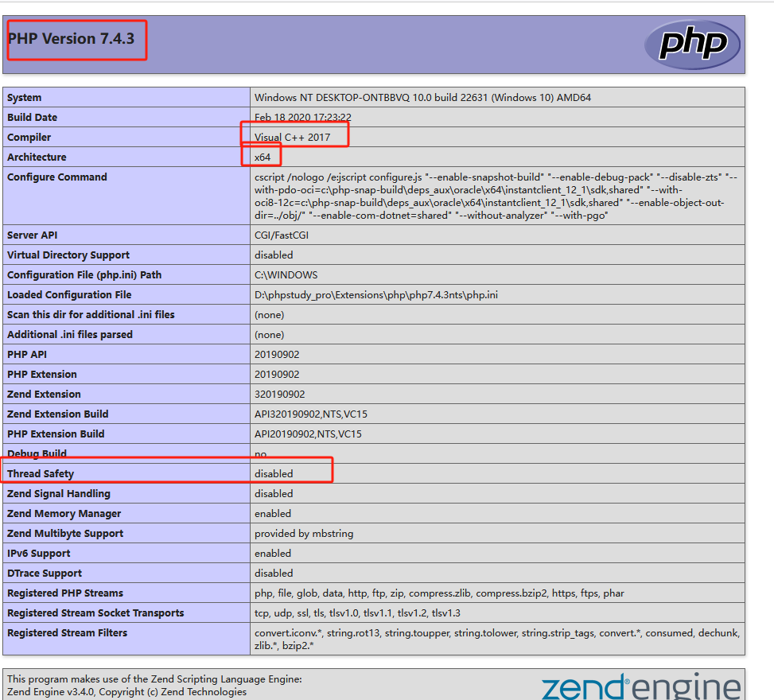Click disabled value for Zend Signal Handling

pos(274,494)
